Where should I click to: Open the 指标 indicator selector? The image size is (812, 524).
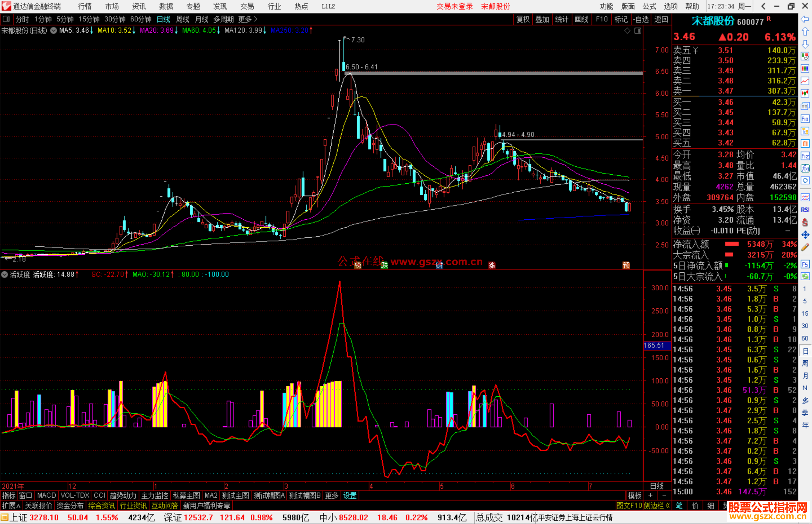point(9,495)
